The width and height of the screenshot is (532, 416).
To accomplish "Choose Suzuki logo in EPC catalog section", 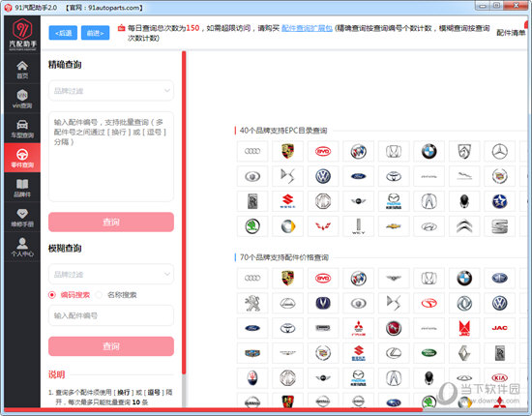I will coord(287,201).
